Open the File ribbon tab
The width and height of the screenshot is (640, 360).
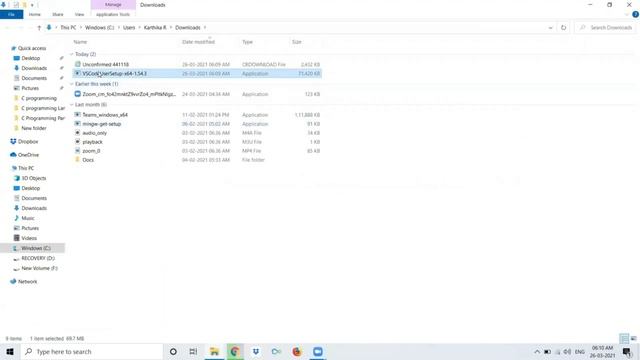click(11, 14)
